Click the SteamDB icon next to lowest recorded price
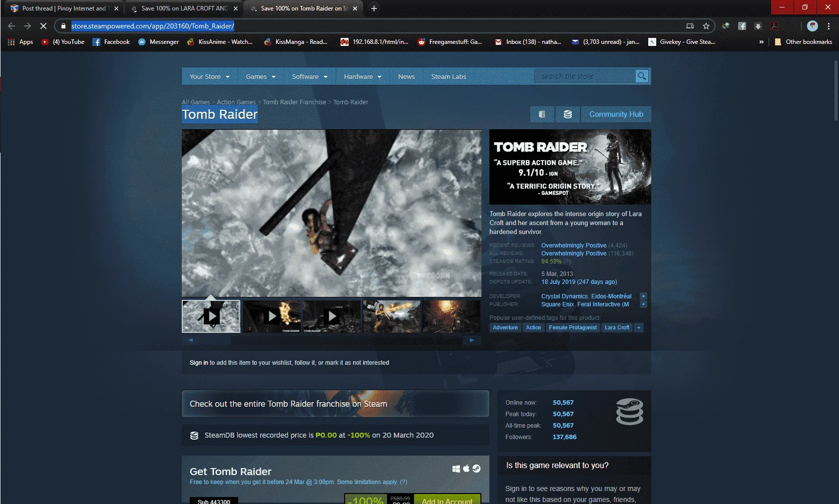This screenshot has width=839, height=504. pos(194,435)
